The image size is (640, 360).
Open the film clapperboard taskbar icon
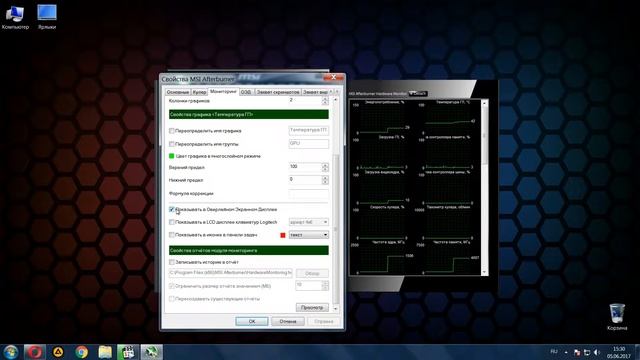tap(128, 352)
